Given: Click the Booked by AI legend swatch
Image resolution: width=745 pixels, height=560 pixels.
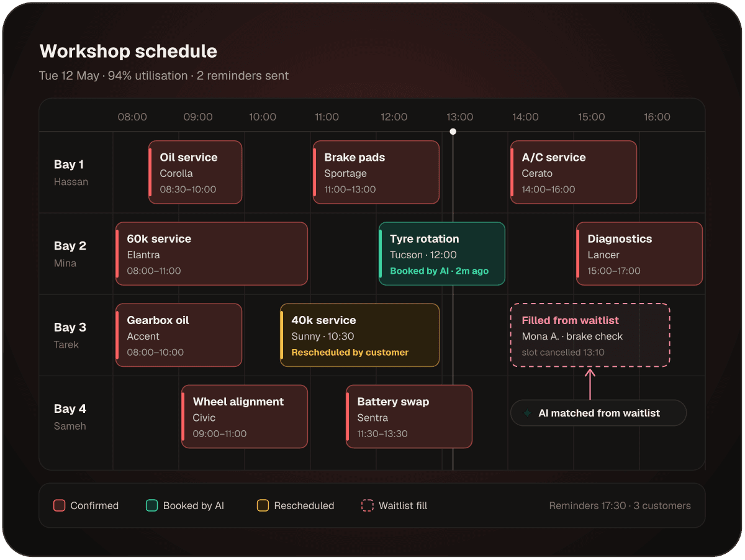Looking at the screenshot, I should pyautogui.click(x=151, y=505).
